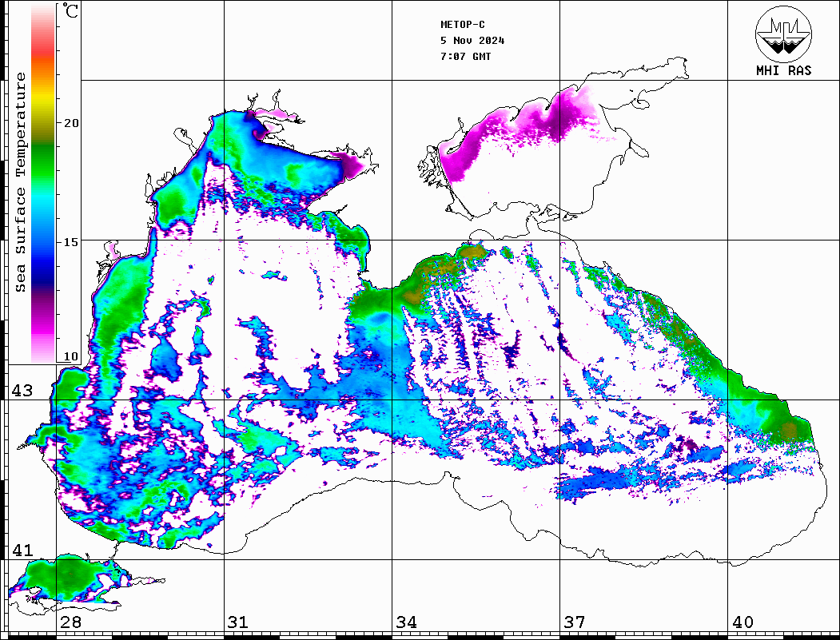Click the "5 Nov 2024" date text
This screenshot has height=640, width=840.
pos(472,41)
